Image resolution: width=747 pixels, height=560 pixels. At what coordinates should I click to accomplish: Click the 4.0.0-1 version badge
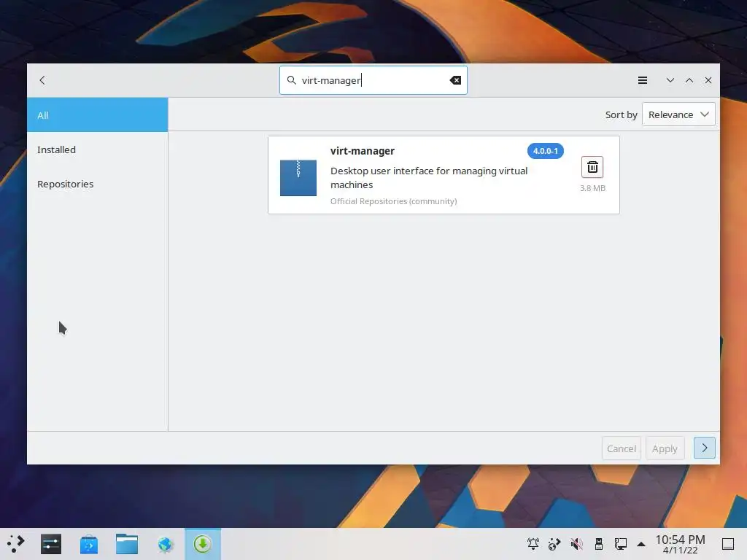coord(546,151)
